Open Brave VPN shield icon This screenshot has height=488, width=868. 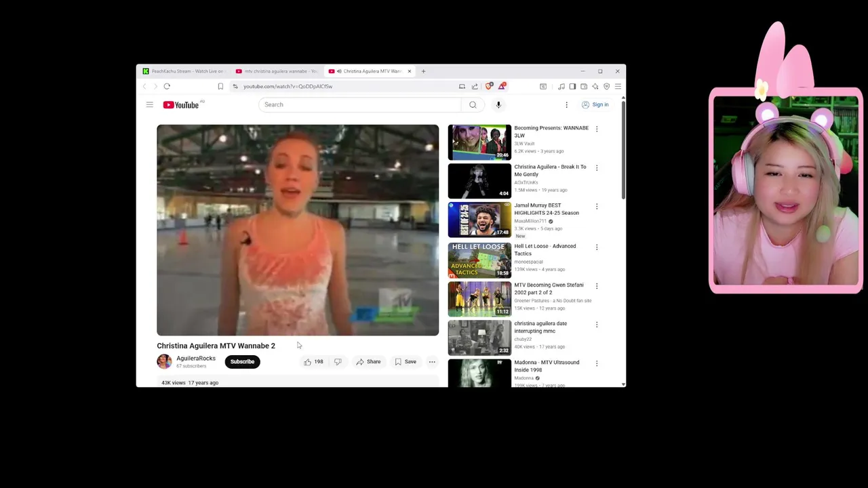[607, 86]
